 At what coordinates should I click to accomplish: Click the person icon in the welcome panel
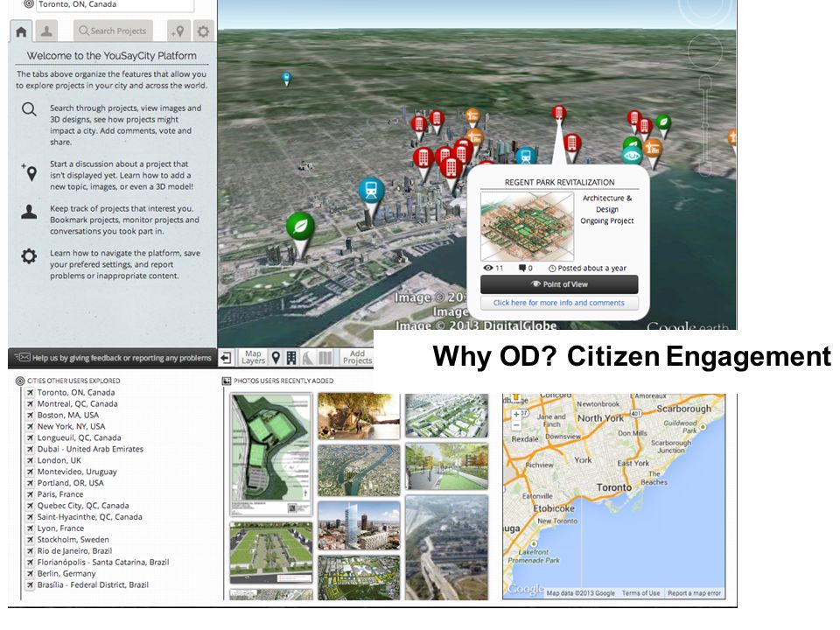click(x=29, y=212)
